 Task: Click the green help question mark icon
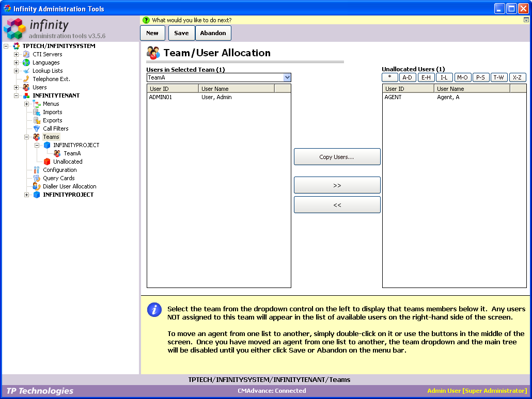point(146,20)
